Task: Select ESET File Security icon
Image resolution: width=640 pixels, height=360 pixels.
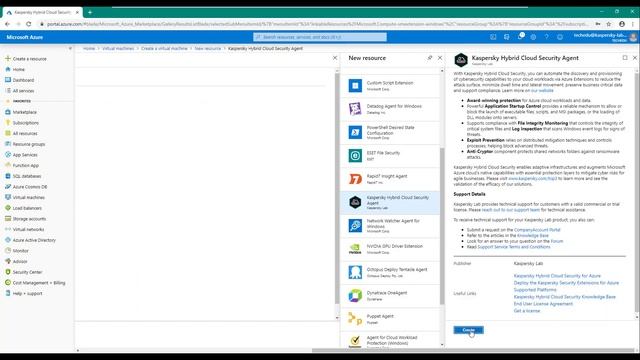Action: click(355, 156)
